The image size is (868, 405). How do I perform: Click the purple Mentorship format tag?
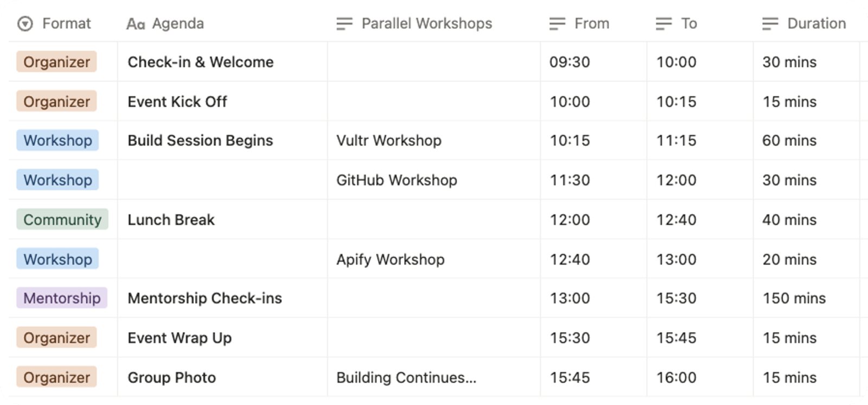tap(62, 298)
